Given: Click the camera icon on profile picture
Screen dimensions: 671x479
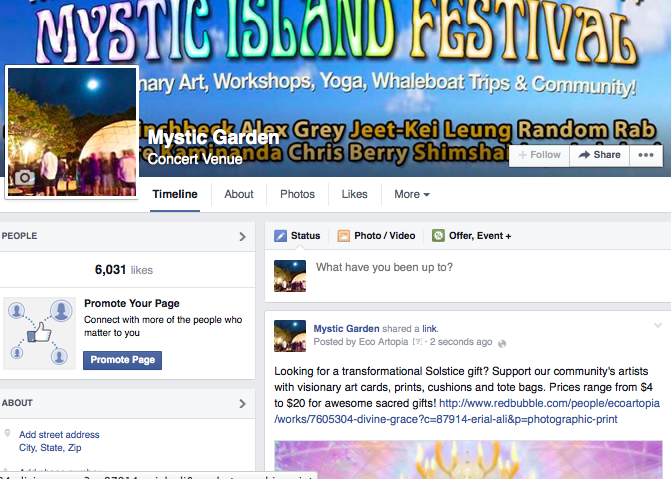Looking at the screenshot, I should (25, 177).
